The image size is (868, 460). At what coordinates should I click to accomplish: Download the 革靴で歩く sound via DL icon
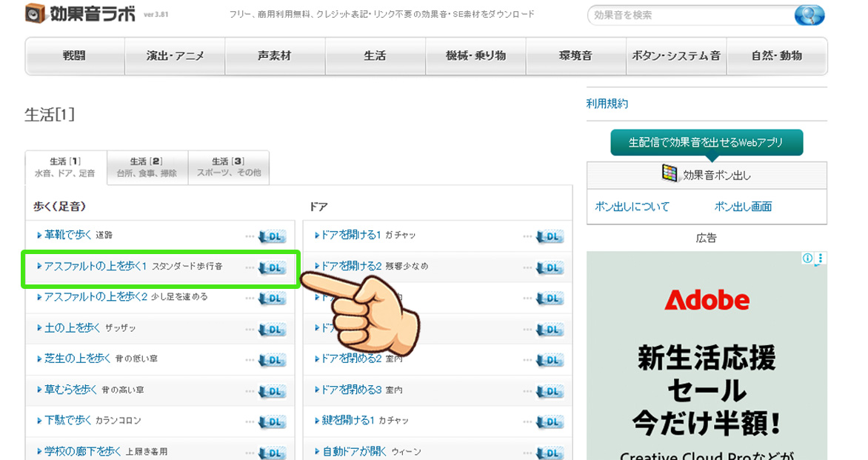pos(272,237)
